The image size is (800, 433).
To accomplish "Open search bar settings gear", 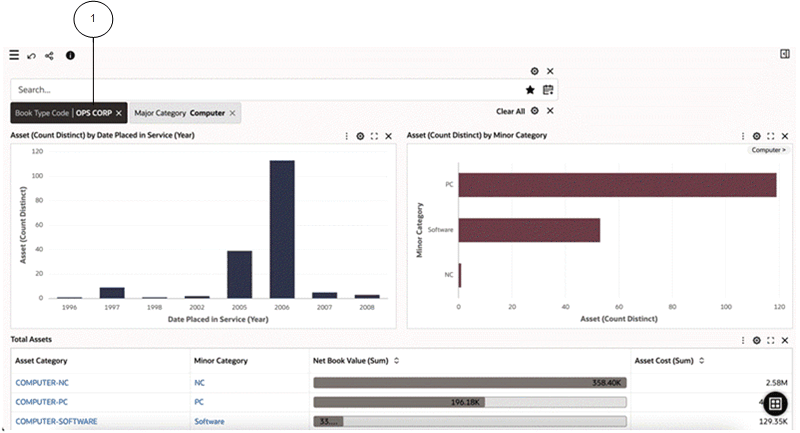I will pyautogui.click(x=534, y=71).
